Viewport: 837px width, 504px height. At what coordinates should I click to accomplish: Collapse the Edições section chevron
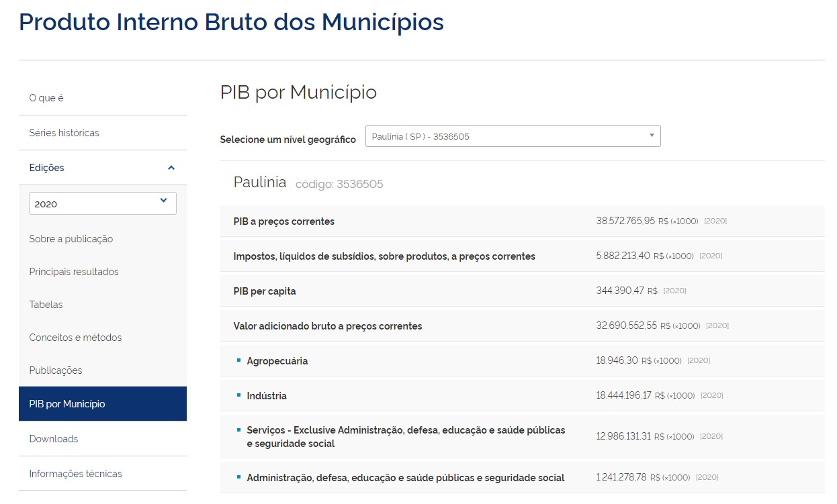click(171, 168)
